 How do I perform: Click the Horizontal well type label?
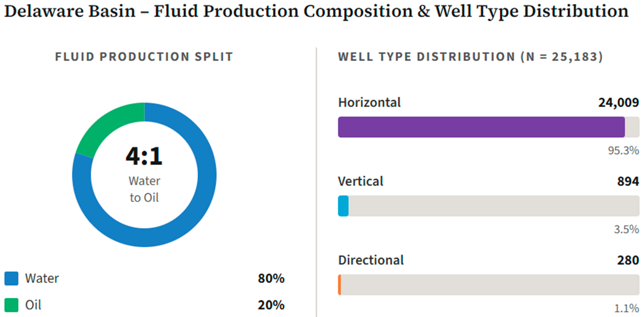pos(369,102)
